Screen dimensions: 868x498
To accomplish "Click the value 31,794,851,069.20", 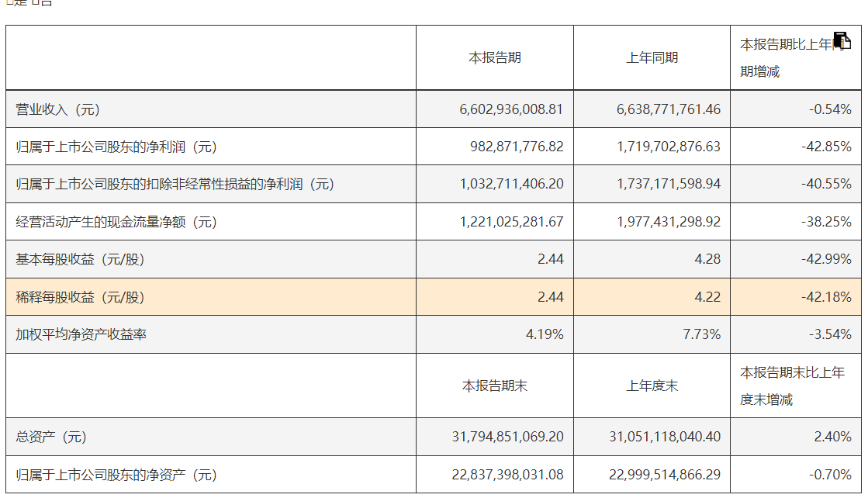I will (x=508, y=437).
